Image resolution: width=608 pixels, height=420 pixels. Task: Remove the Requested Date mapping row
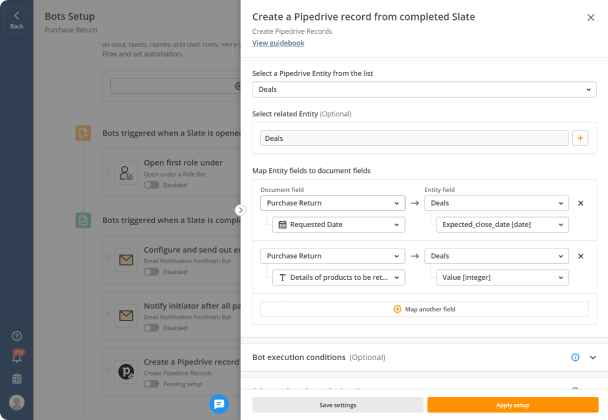[580, 203]
